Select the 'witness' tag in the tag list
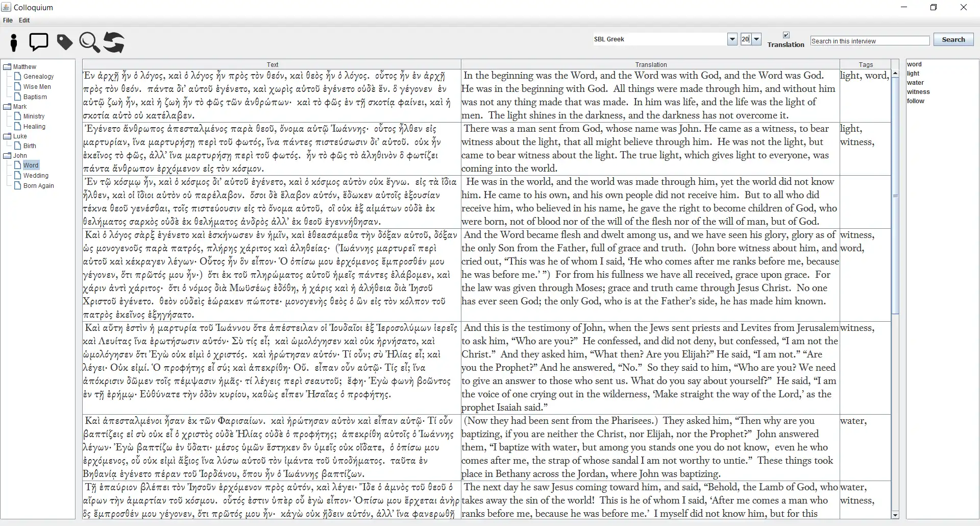 coord(918,92)
